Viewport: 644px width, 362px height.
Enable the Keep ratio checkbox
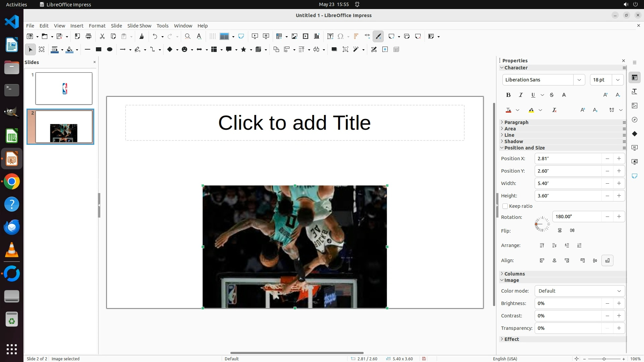click(x=505, y=206)
